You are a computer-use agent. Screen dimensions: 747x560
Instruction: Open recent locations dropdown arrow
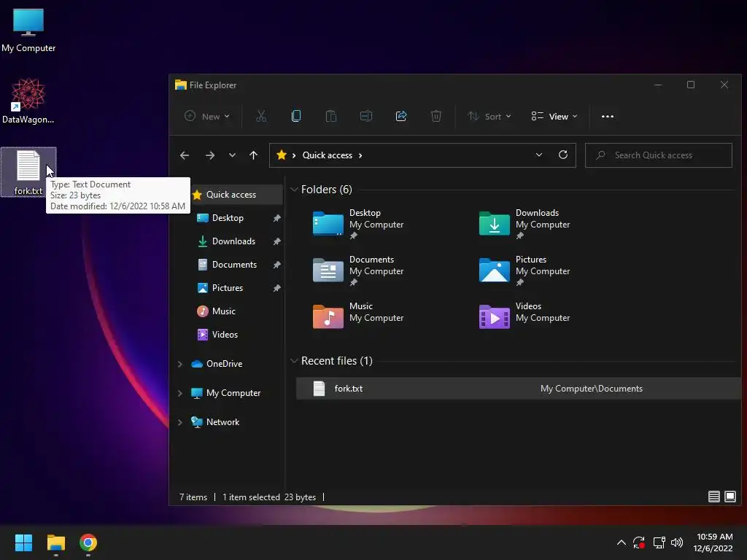coord(232,155)
